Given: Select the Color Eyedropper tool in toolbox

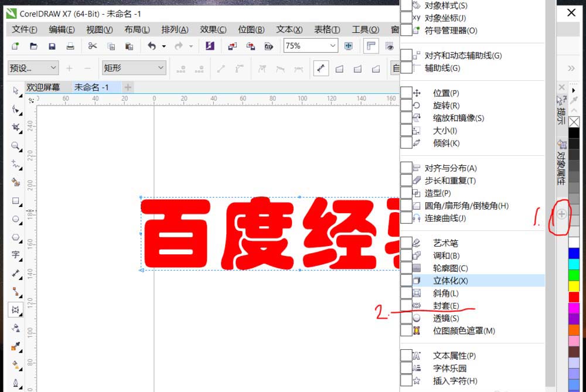Looking at the screenshot, I should click(x=16, y=346).
